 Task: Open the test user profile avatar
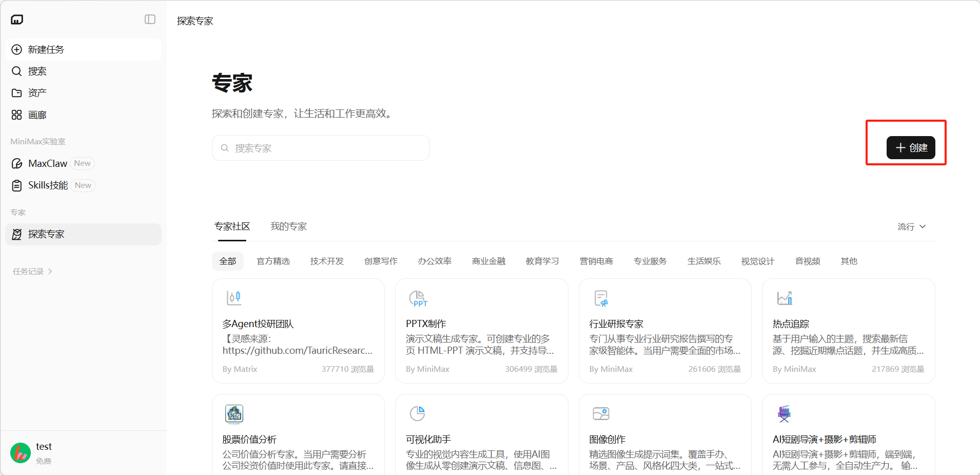(21, 453)
